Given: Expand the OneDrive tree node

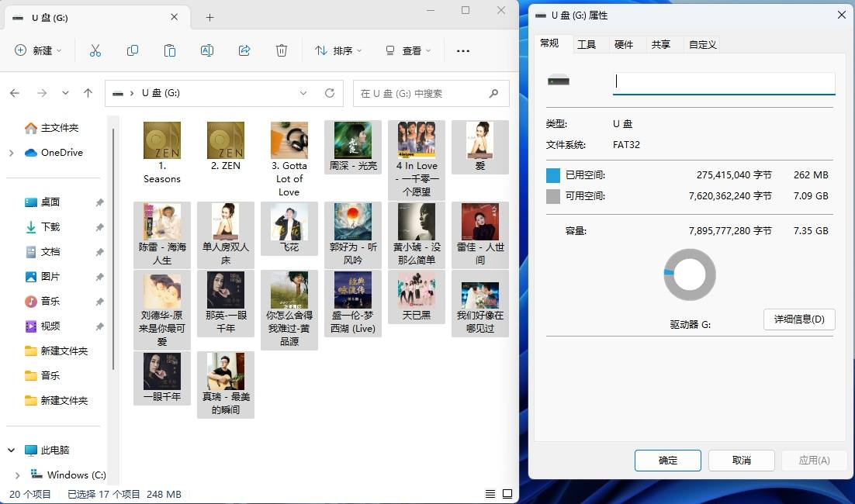Looking at the screenshot, I should (12, 153).
